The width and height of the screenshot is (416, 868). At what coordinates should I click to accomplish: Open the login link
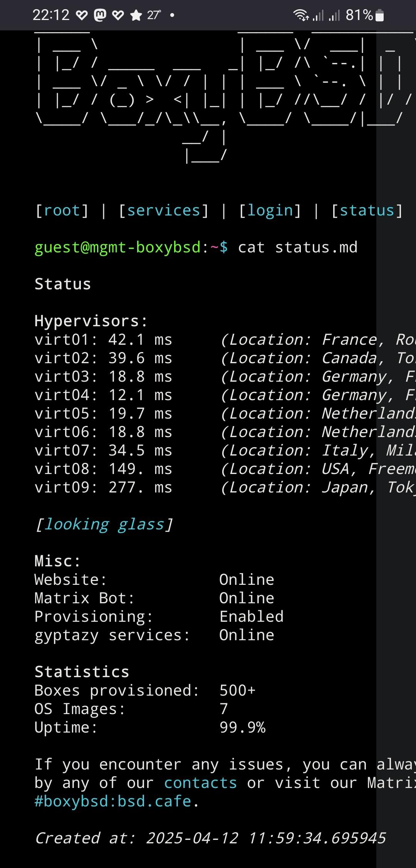(x=270, y=210)
